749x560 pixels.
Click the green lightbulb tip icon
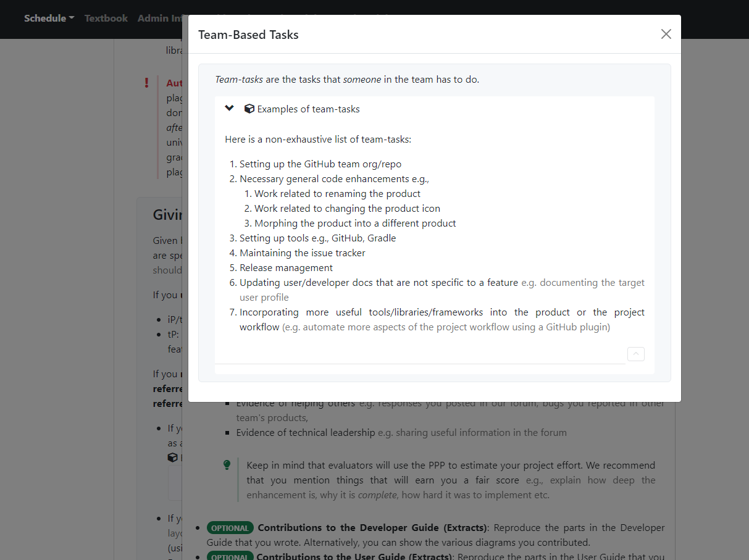point(227,465)
